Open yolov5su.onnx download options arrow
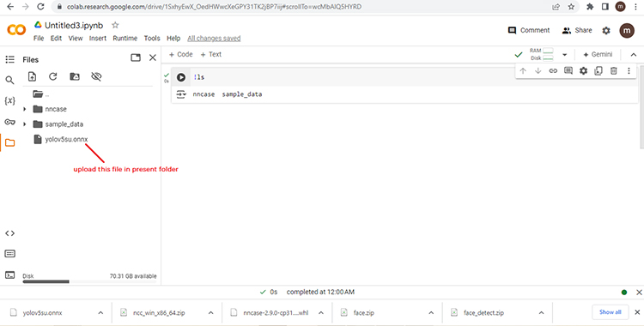The height and width of the screenshot is (326, 644). pos(100,313)
